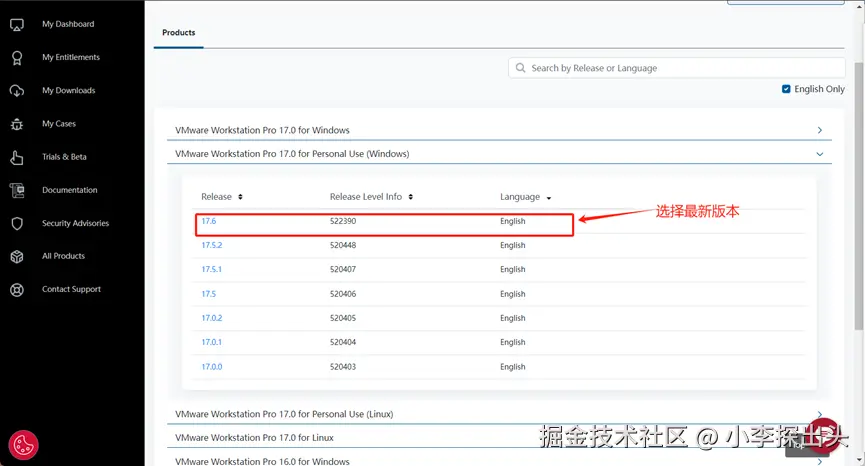Open My Downloads menu item
The height and width of the screenshot is (466, 865).
coord(68,90)
